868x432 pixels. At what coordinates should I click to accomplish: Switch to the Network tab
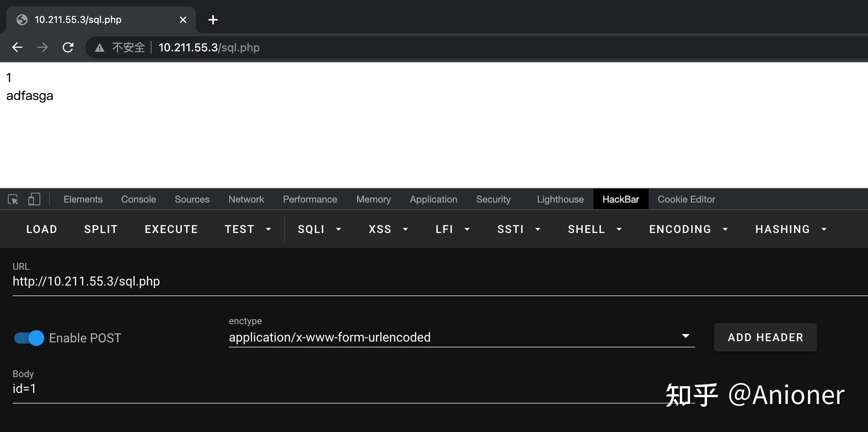246,199
